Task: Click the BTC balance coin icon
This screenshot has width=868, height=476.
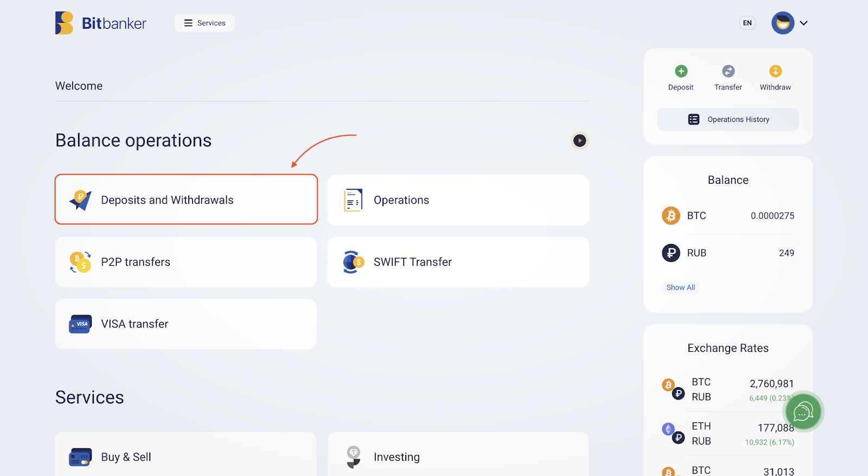Action: [671, 216]
